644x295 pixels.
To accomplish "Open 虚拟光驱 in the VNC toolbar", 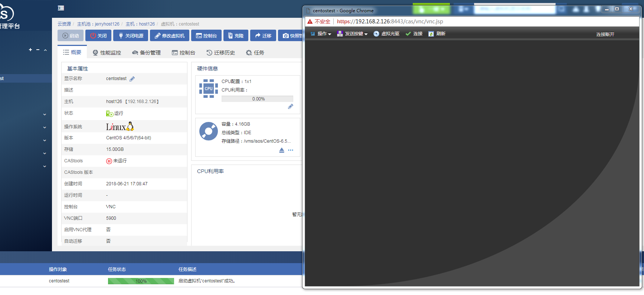I will tap(386, 34).
